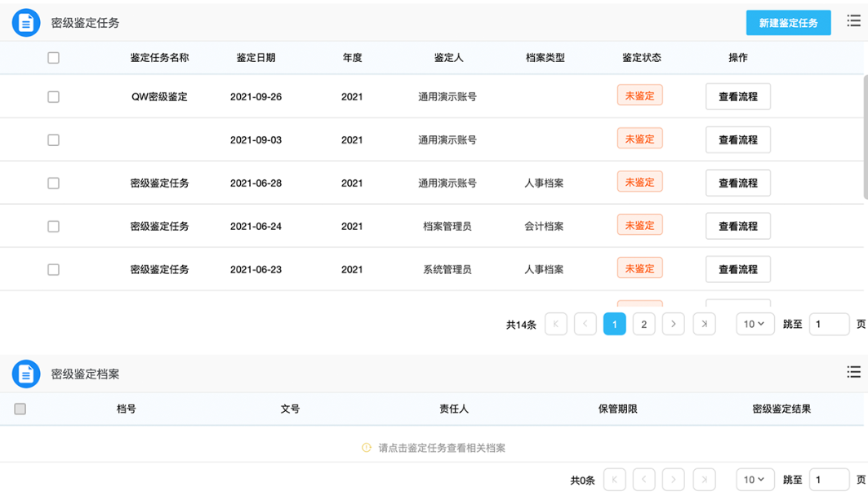The height and width of the screenshot is (496, 868).
Task: Jump to first page in task pagination
Action: [x=555, y=324]
